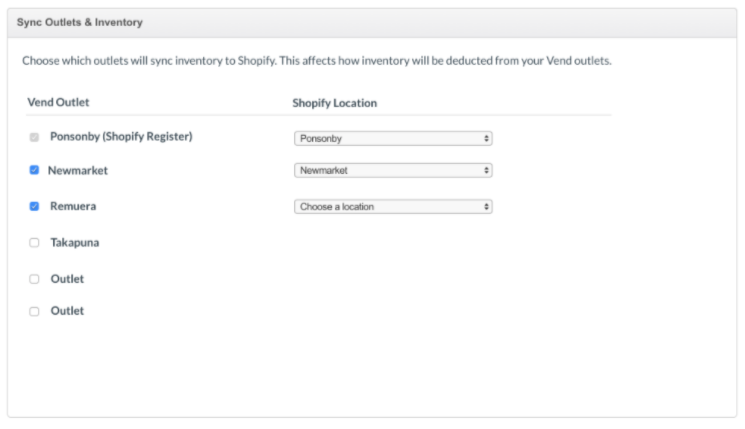Expand the Newmarket Shopify location dropdown

click(393, 171)
